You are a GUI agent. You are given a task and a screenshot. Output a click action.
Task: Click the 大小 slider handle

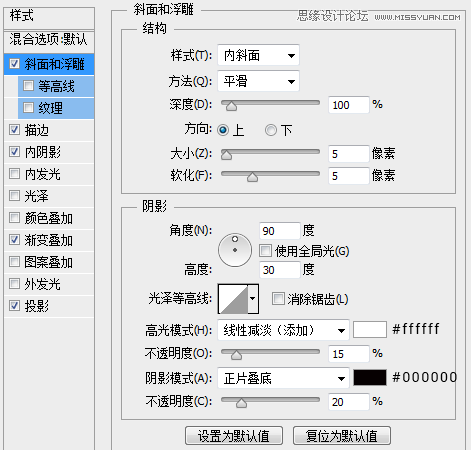tap(226, 155)
